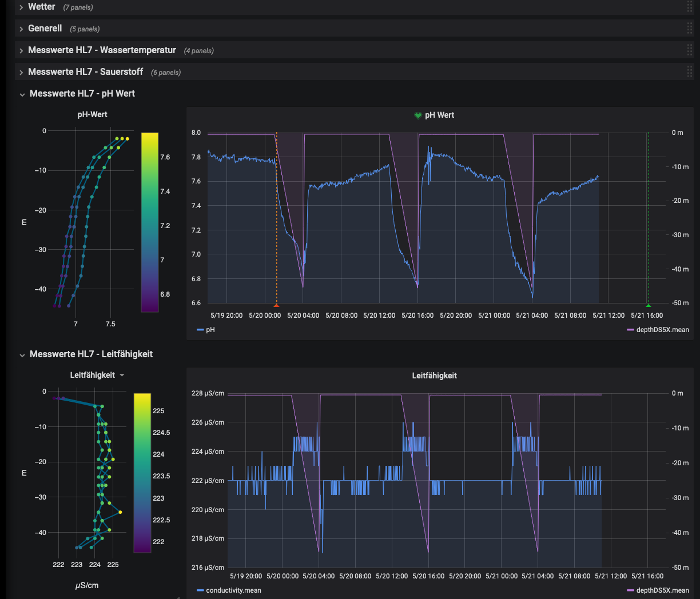This screenshot has width=700, height=599.
Task: Click the green annotation marker triangle
Action: [648, 305]
